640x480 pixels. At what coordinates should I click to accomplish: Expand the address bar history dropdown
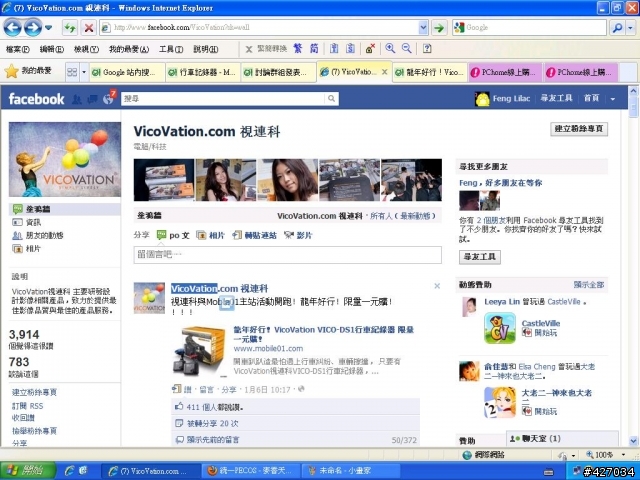coord(423,27)
